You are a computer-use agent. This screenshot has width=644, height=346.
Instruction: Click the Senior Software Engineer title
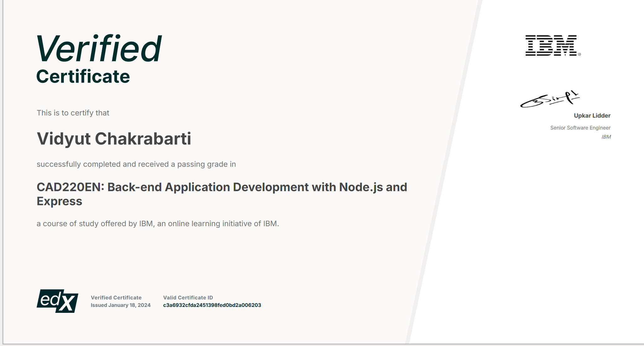coord(580,128)
